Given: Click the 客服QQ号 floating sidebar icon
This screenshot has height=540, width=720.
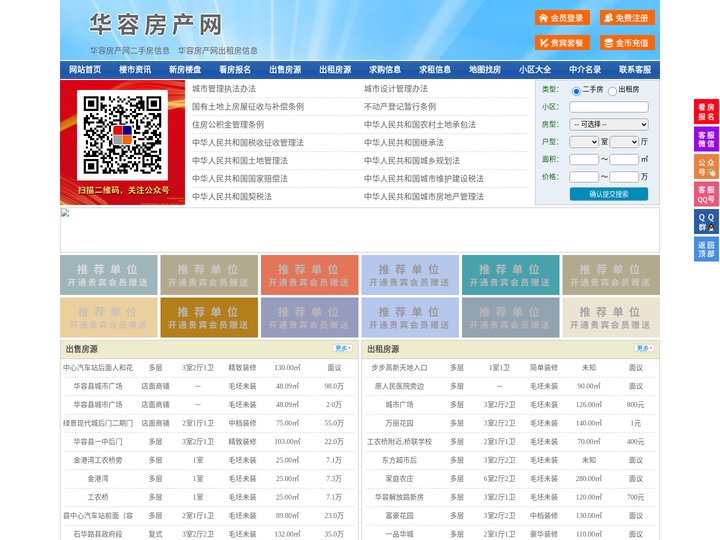Looking at the screenshot, I should (706, 194).
